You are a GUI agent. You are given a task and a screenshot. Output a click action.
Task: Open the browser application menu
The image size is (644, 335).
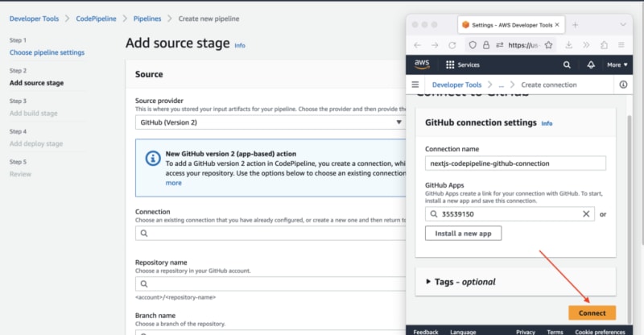621,45
